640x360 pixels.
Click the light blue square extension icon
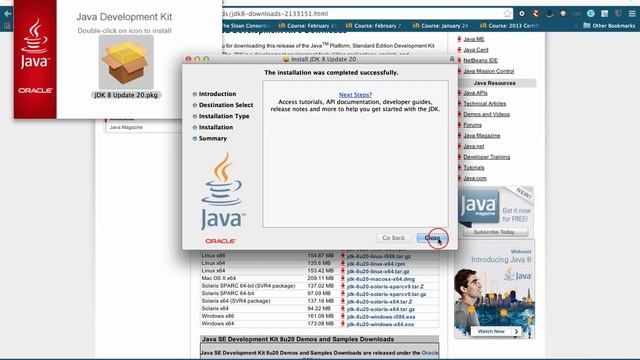(x=604, y=13)
